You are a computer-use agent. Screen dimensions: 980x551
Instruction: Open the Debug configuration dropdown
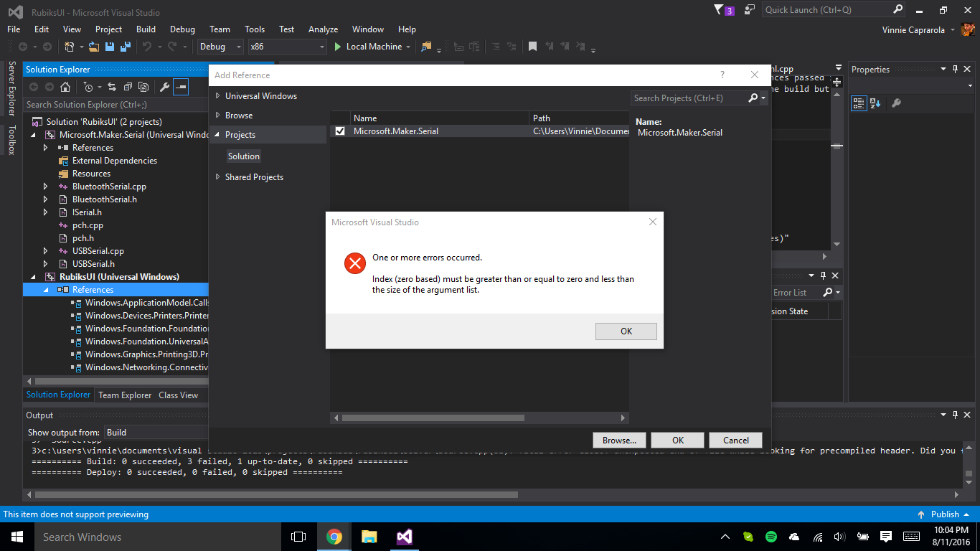click(x=221, y=47)
